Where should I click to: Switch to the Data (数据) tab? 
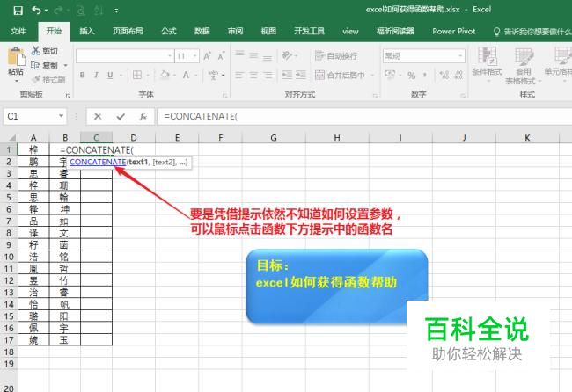click(202, 31)
